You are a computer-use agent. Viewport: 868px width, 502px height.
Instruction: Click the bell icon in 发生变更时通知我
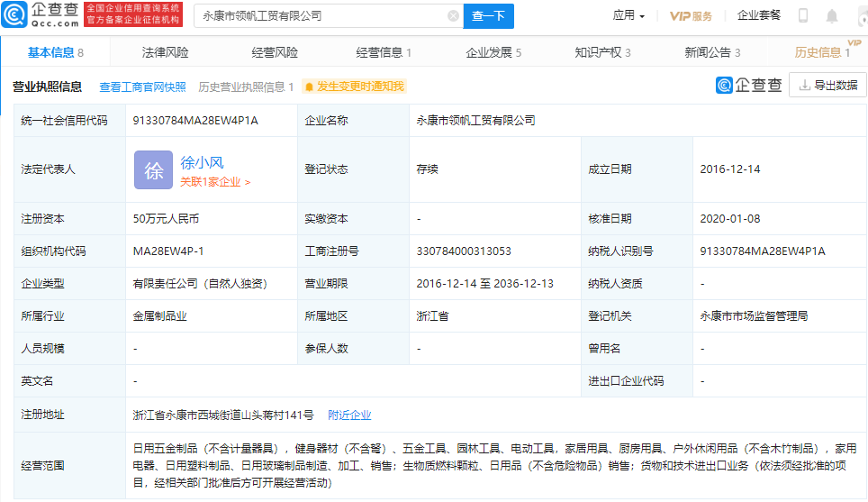coord(310,87)
